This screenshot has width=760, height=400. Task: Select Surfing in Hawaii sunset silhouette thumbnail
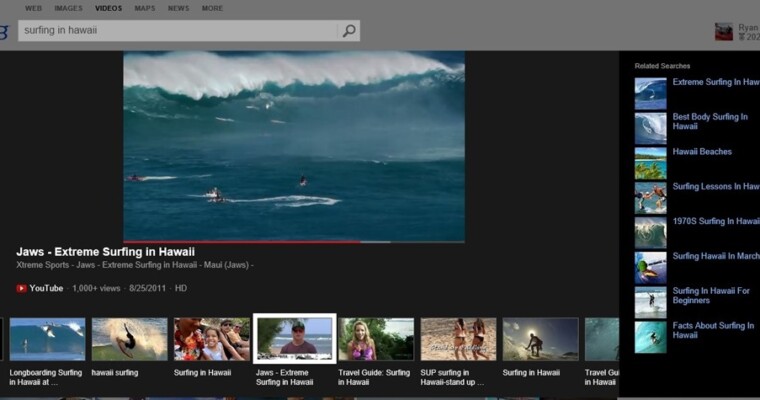tap(540, 339)
